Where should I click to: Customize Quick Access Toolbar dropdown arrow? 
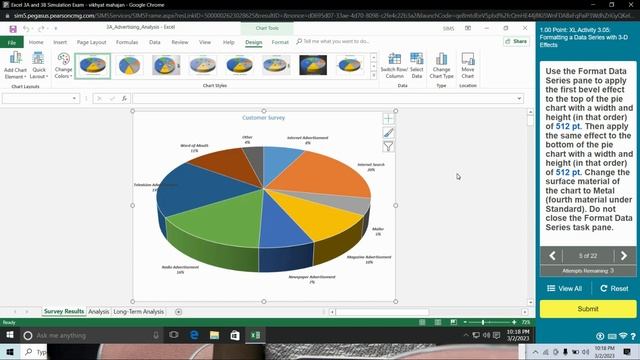coord(56,29)
